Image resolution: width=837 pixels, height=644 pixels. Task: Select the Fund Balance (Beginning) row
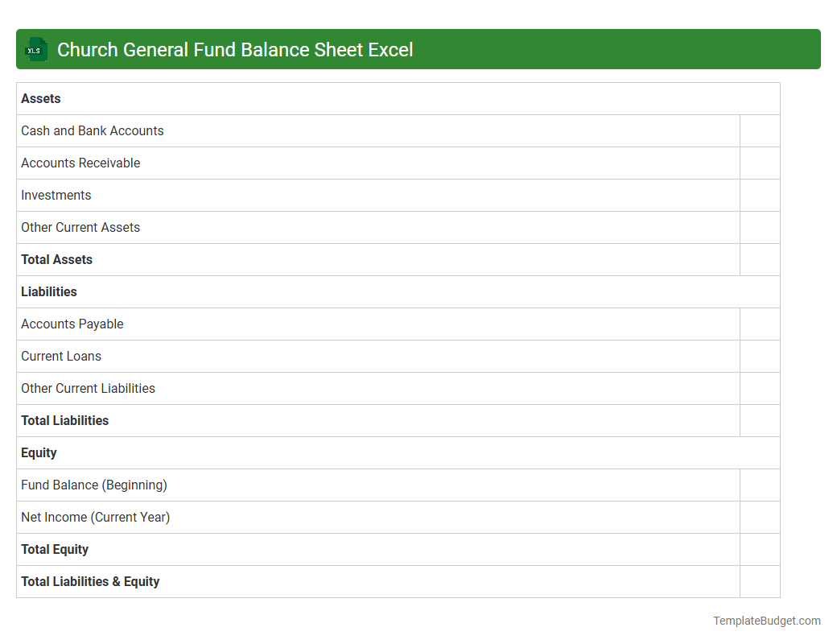(93, 485)
